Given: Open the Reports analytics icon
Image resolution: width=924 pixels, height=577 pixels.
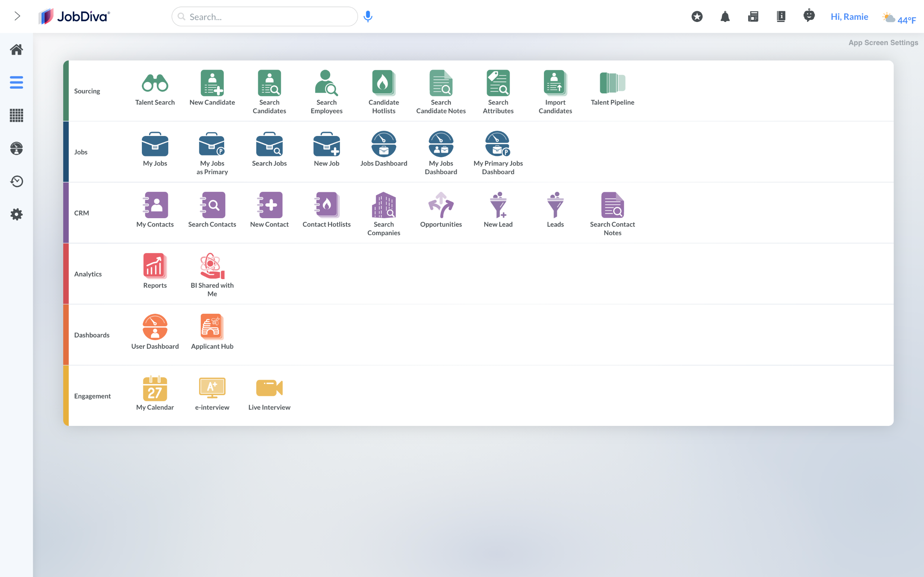Looking at the screenshot, I should click(x=154, y=266).
